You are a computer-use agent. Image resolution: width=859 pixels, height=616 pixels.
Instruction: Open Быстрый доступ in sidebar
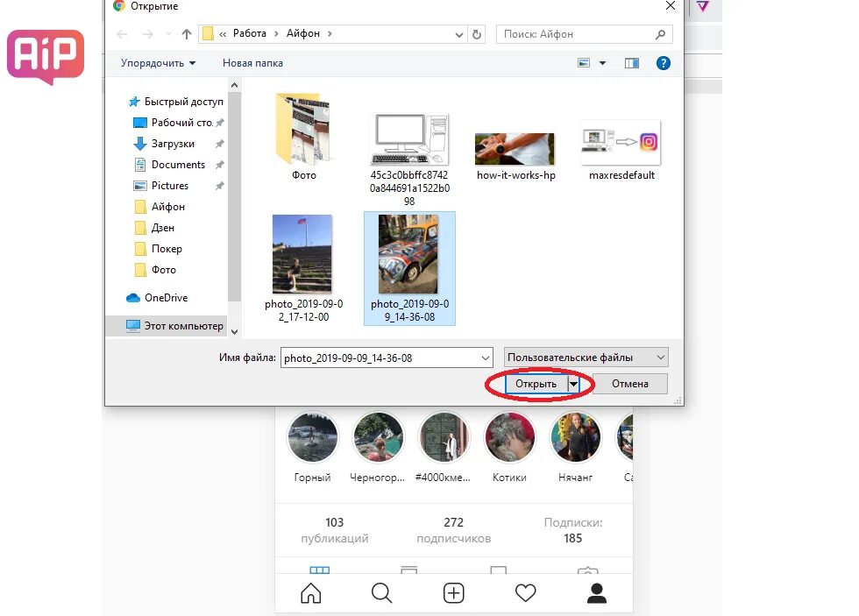176,102
